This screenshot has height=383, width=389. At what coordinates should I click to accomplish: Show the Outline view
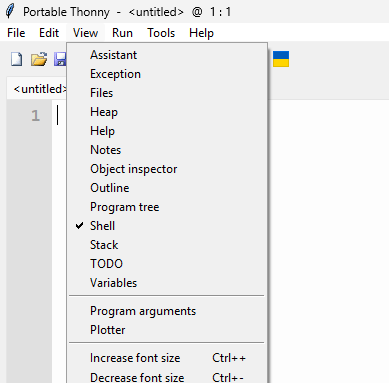pyautogui.click(x=167, y=188)
